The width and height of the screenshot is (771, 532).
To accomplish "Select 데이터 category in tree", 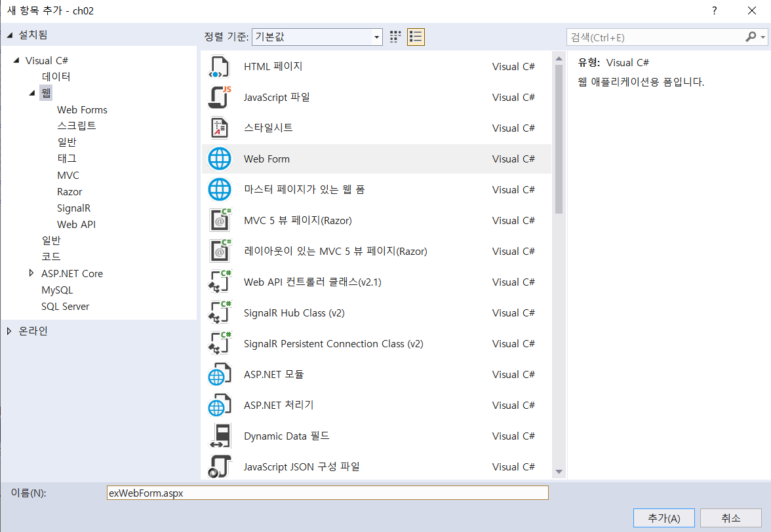I will 56,77.
